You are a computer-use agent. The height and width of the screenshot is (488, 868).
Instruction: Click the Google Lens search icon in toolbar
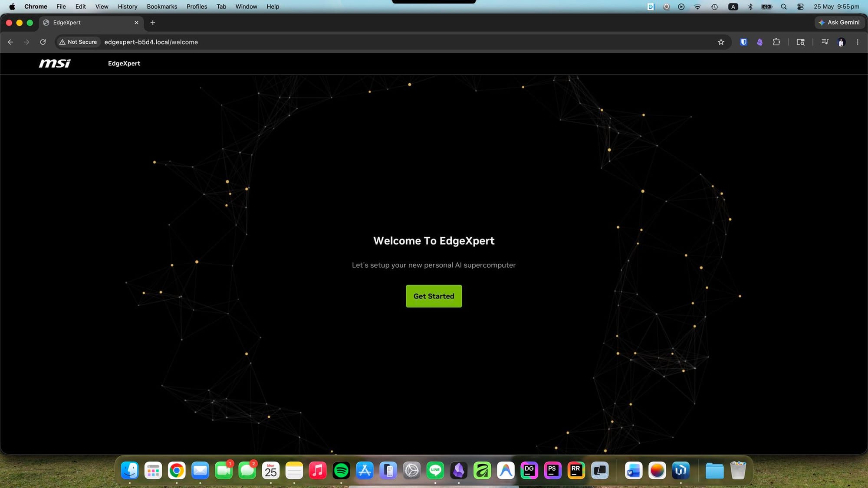click(800, 42)
